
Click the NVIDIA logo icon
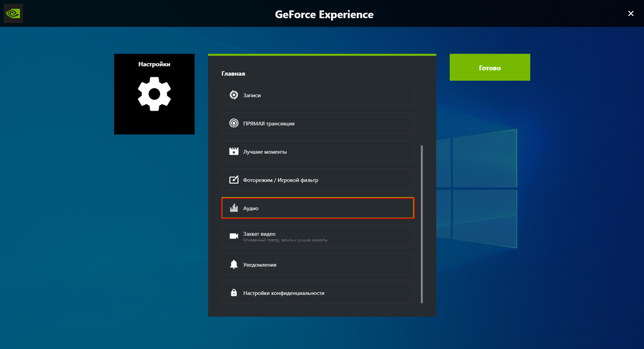[x=13, y=13]
